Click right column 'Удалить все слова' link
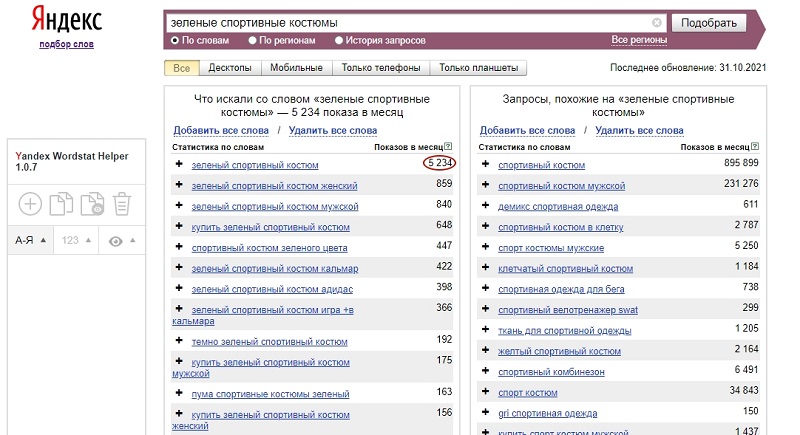The width and height of the screenshot is (800, 435). pos(639,130)
